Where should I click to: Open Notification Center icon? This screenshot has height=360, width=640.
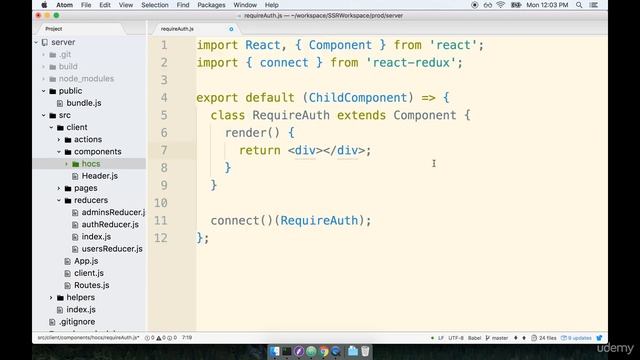click(594, 5)
